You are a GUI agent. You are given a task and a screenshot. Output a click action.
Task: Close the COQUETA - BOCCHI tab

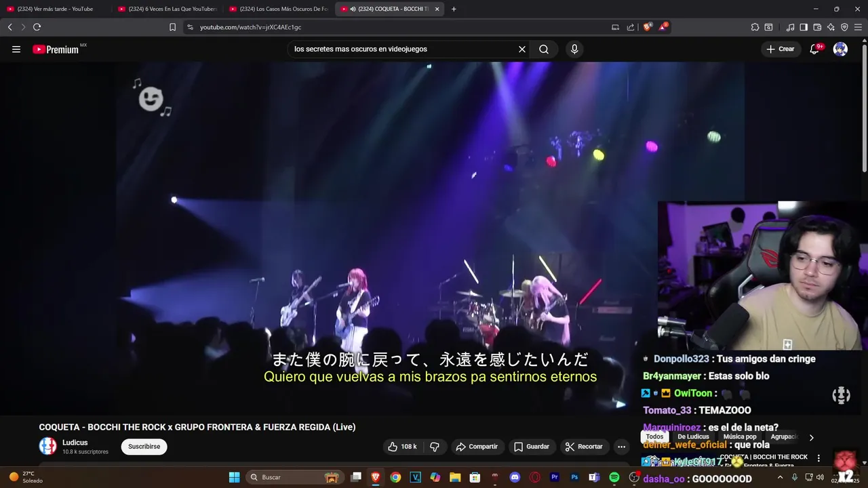point(437,9)
